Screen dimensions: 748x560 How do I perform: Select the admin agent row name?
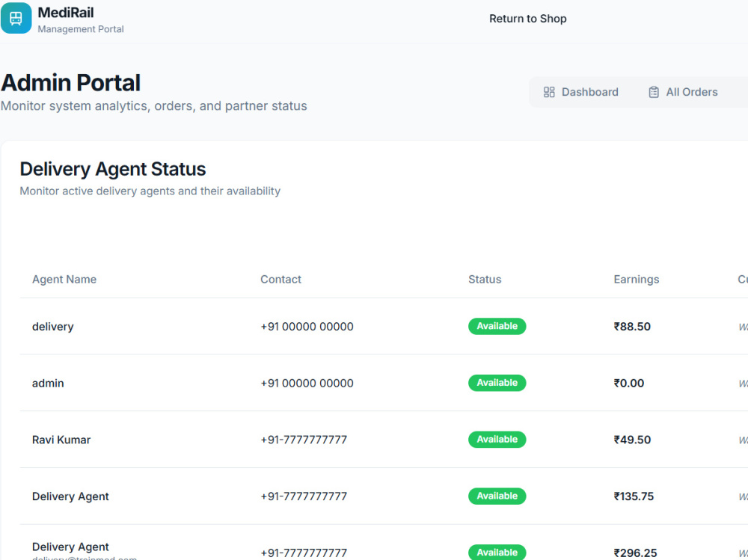48,384
